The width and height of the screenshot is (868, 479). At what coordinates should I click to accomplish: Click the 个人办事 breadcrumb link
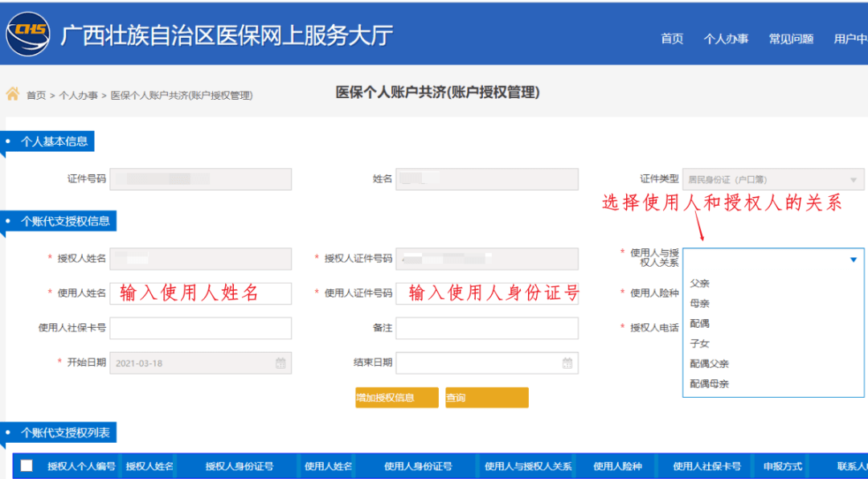(x=78, y=96)
